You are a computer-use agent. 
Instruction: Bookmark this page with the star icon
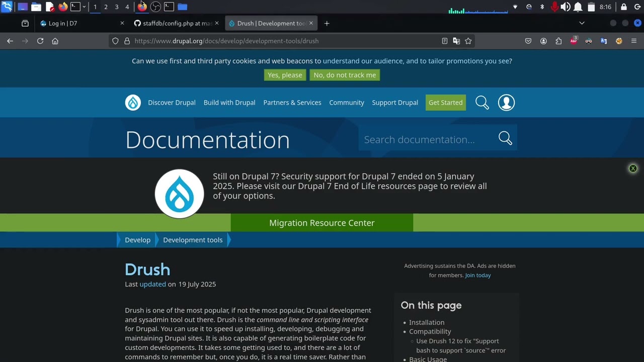coord(468,41)
